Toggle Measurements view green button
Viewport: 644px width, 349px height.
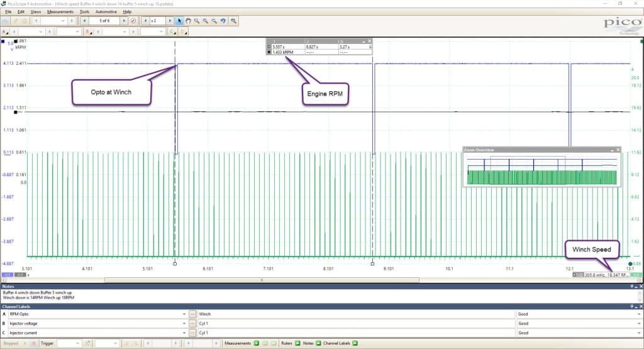click(257, 343)
